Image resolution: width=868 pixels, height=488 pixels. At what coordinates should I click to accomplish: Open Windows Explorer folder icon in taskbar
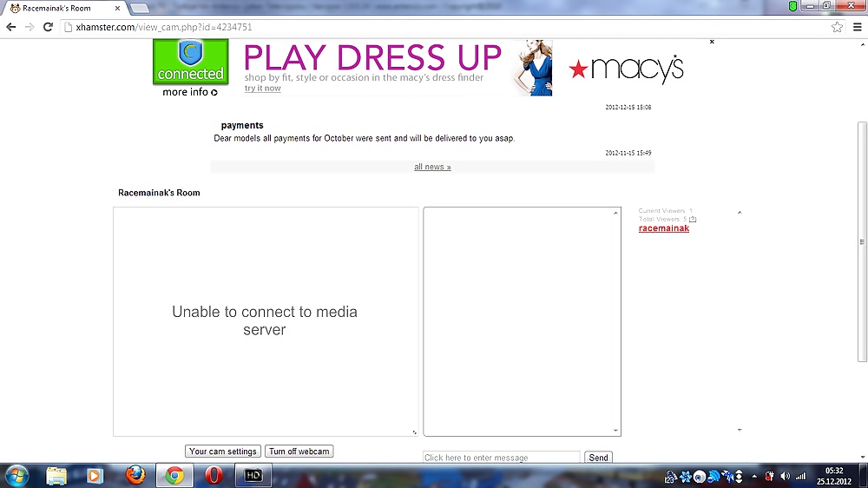(56, 475)
